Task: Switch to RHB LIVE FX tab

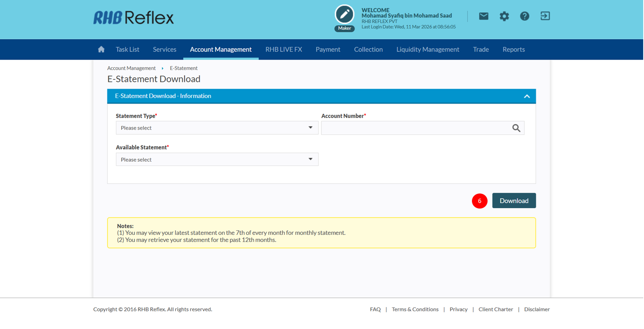Action: (x=283, y=49)
